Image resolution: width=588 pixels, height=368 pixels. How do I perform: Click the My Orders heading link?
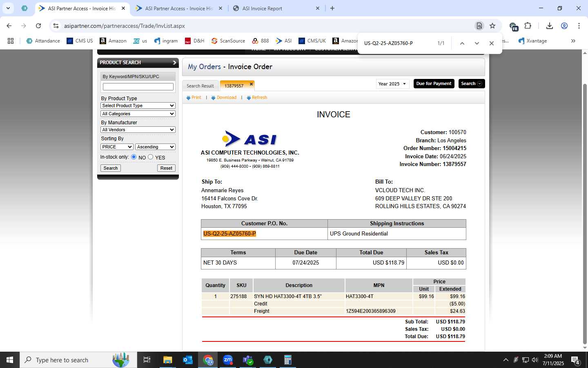[204, 67]
